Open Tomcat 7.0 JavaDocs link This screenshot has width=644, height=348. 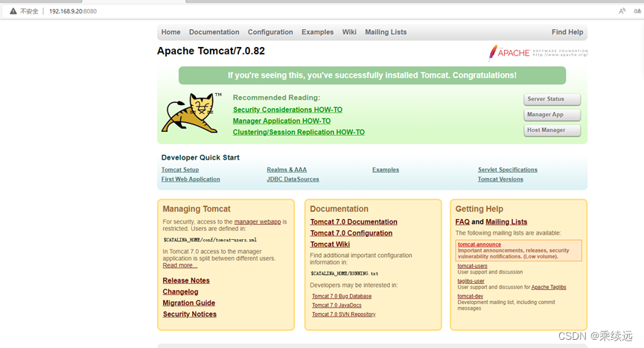pyautogui.click(x=337, y=306)
